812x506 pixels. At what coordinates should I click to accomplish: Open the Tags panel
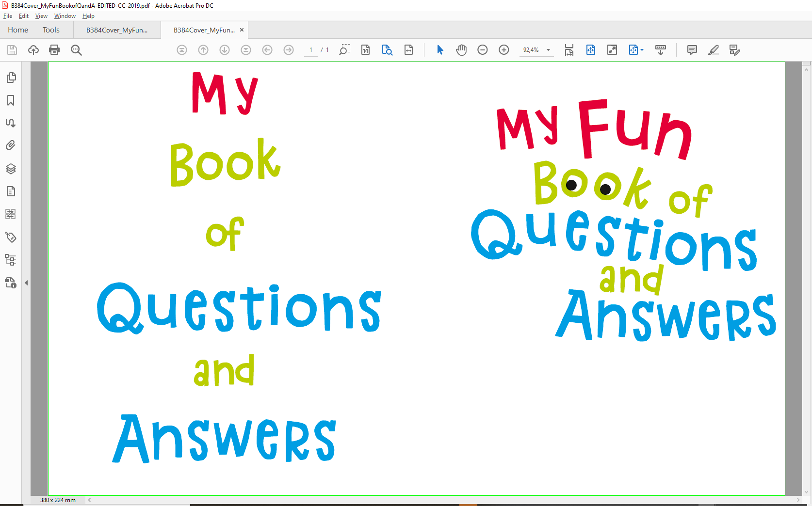pyautogui.click(x=11, y=237)
